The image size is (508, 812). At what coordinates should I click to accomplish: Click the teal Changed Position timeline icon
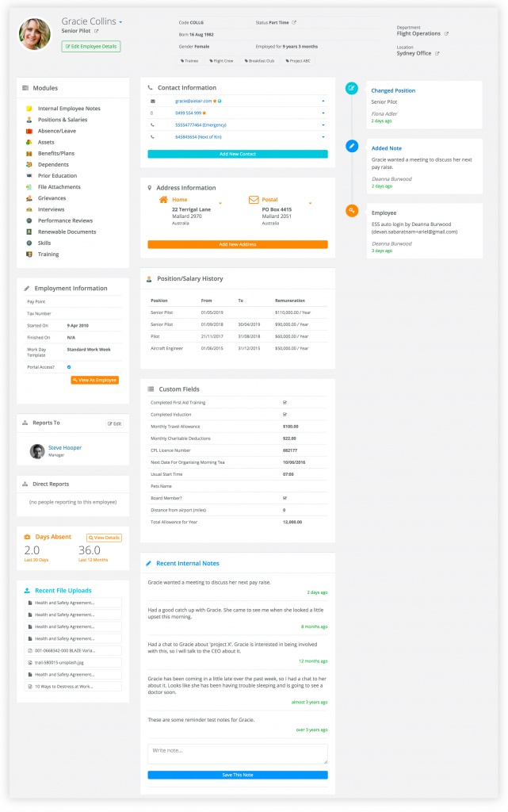[x=352, y=88]
